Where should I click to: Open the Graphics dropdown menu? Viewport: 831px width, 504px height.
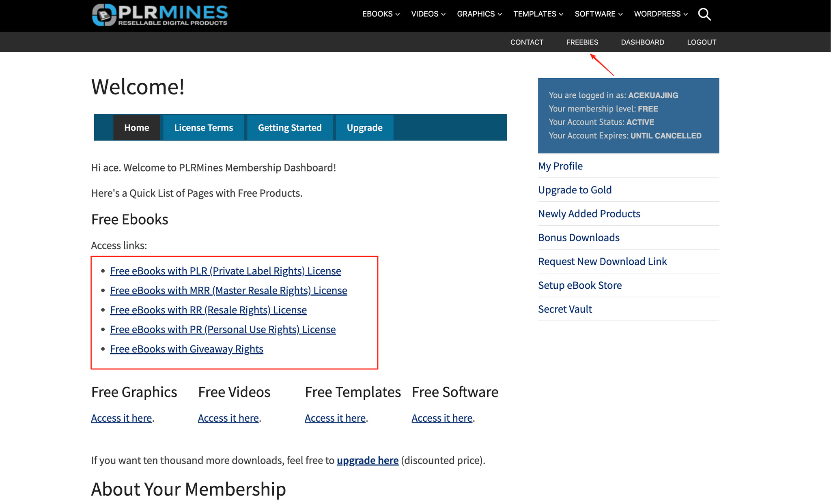pyautogui.click(x=479, y=14)
